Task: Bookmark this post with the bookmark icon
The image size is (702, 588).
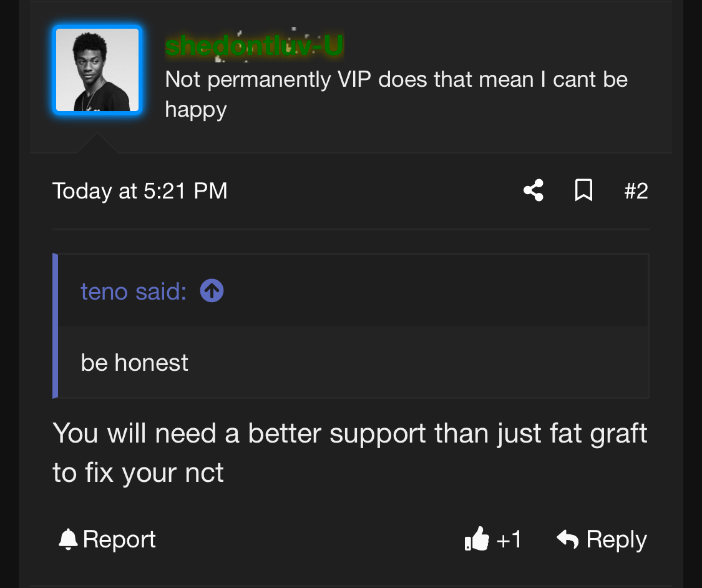Action: pos(583,190)
